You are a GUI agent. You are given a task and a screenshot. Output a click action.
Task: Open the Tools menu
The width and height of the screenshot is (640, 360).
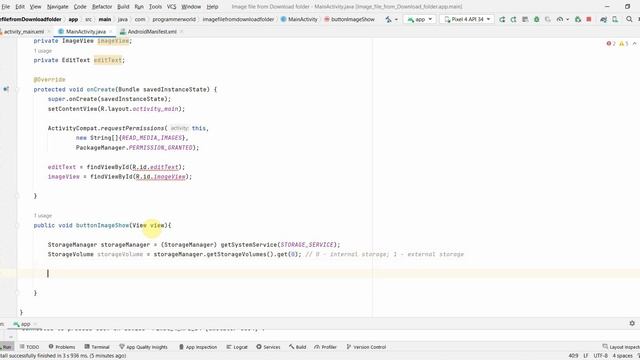pyautogui.click(x=155, y=7)
